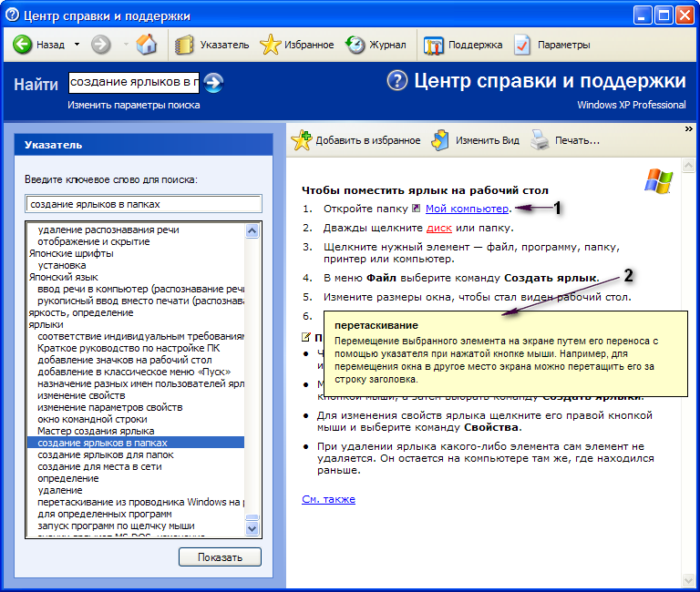Select entry рукописный ввод вместо печати
The width and height of the screenshot is (700, 592).
[140, 301]
